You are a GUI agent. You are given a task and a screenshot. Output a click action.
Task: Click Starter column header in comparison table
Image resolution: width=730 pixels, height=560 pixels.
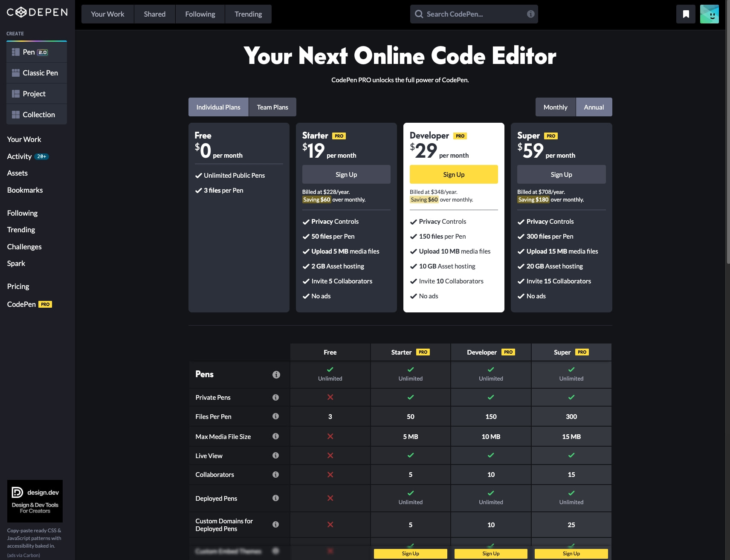(411, 352)
